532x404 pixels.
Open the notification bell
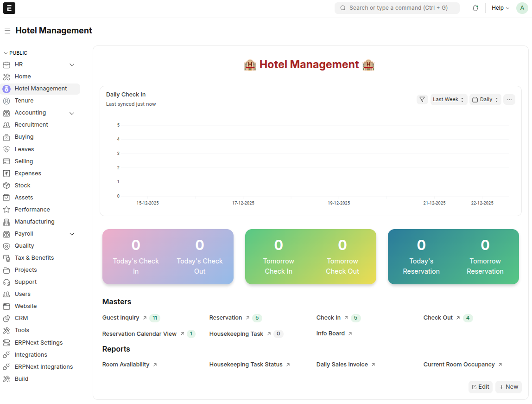(x=475, y=8)
